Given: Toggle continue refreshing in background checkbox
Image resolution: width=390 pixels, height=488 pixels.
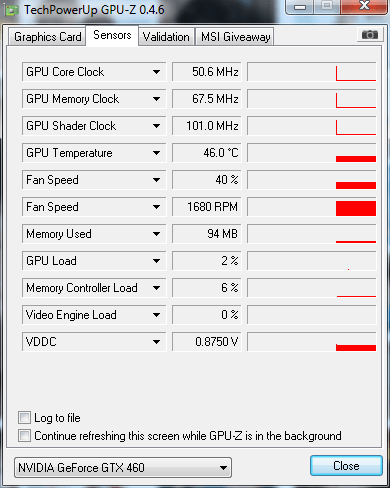Looking at the screenshot, I should (24, 436).
